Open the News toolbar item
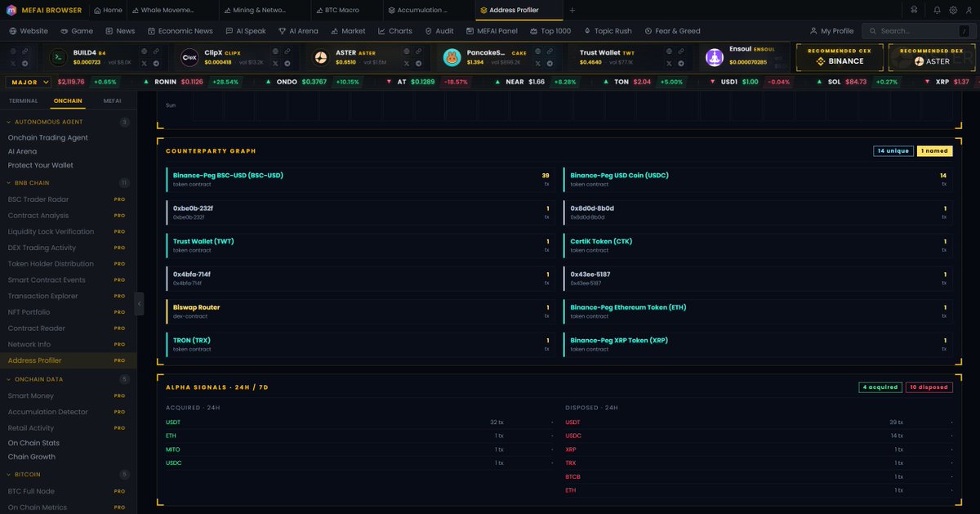Viewport: 980px width, 514px height. [119, 31]
